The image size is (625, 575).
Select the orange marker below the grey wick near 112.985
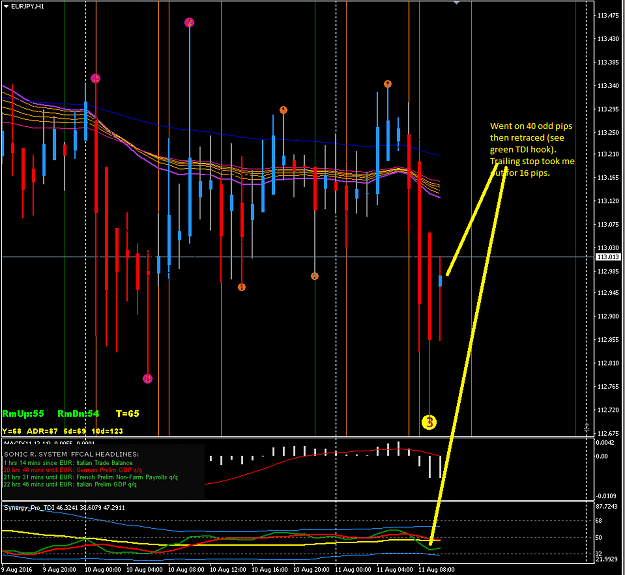click(314, 276)
